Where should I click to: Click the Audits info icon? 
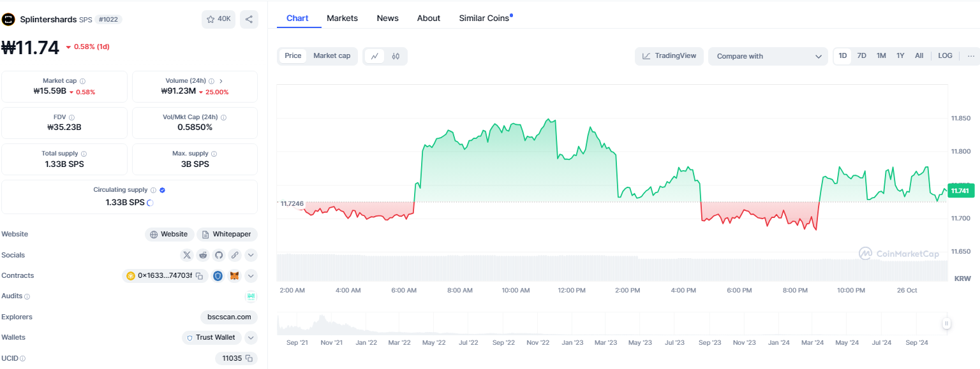[27, 296]
